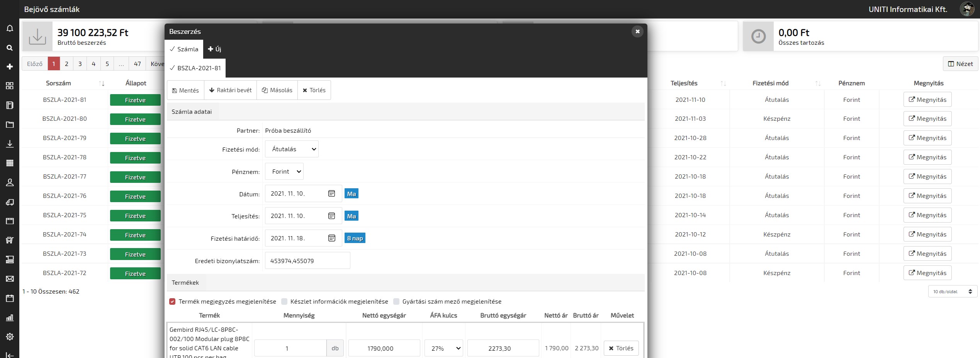The width and height of the screenshot is (980, 358).
Task: Click the Mentés save button
Action: coord(185,90)
